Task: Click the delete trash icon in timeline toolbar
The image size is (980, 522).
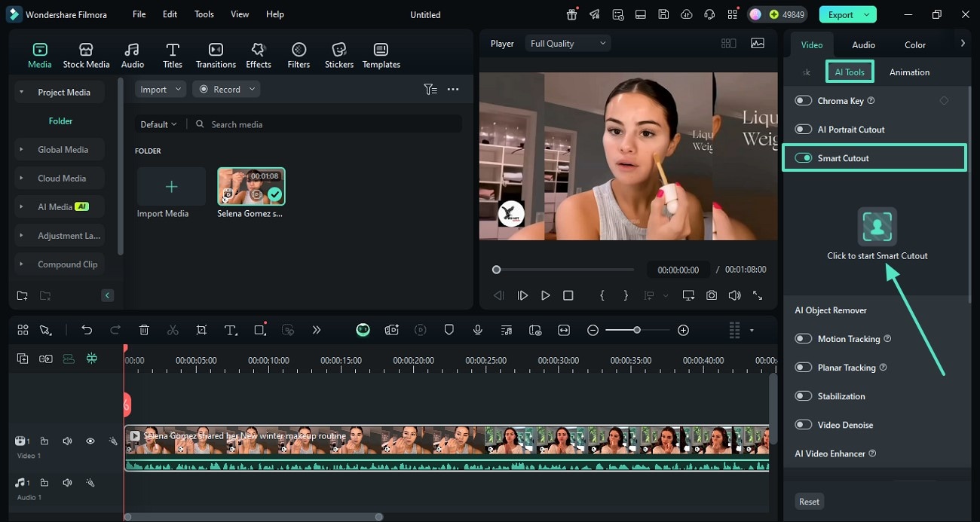Action: click(144, 330)
